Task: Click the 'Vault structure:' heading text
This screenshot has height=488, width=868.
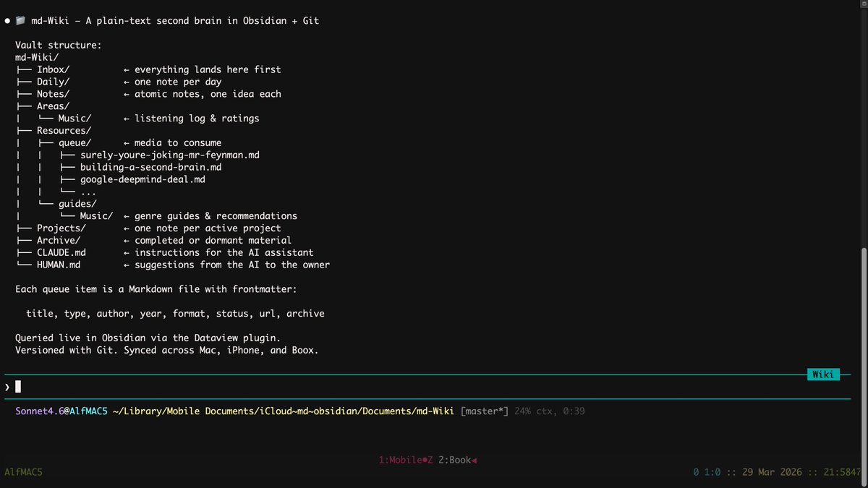Action: tap(59, 46)
